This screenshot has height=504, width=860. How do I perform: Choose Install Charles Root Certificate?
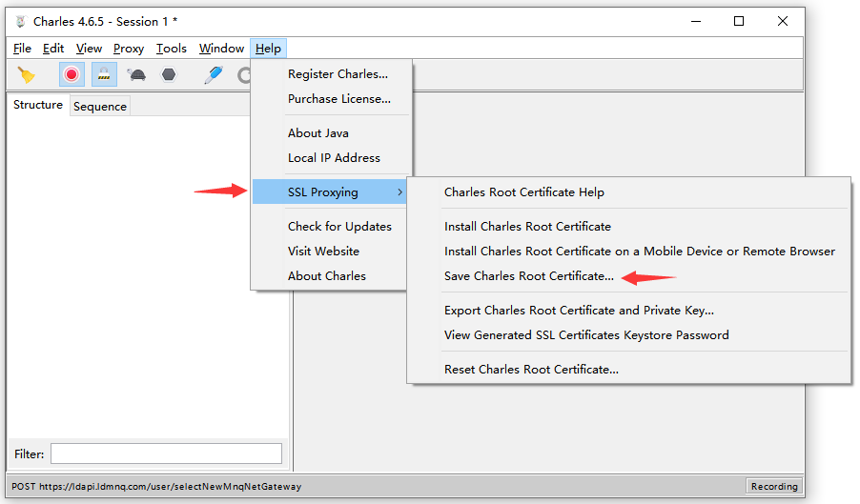pos(527,226)
